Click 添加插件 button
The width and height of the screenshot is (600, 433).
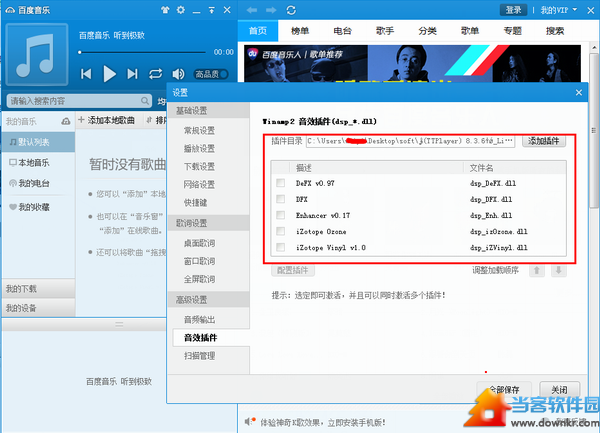tap(544, 141)
